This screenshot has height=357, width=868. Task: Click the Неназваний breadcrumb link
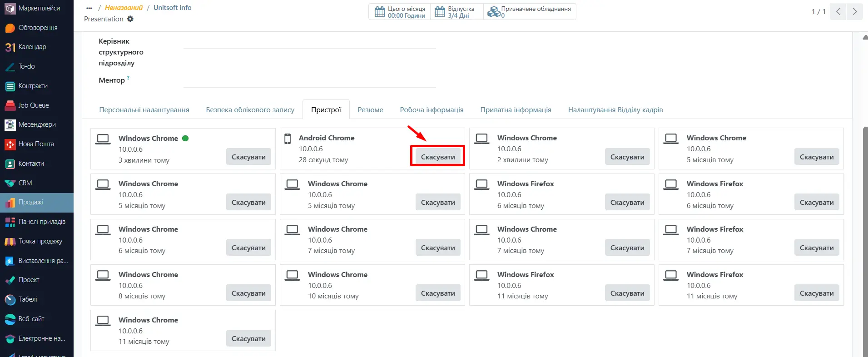(x=124, y=8)
